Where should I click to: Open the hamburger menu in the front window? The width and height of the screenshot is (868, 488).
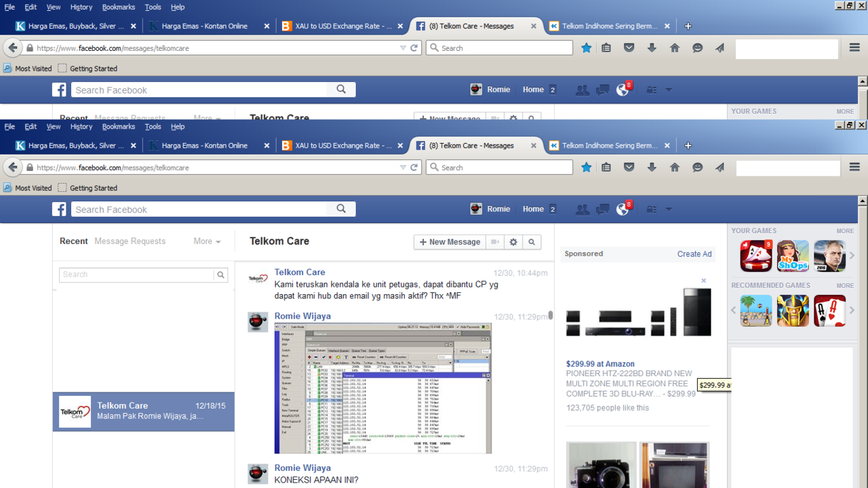coord(854,167)
